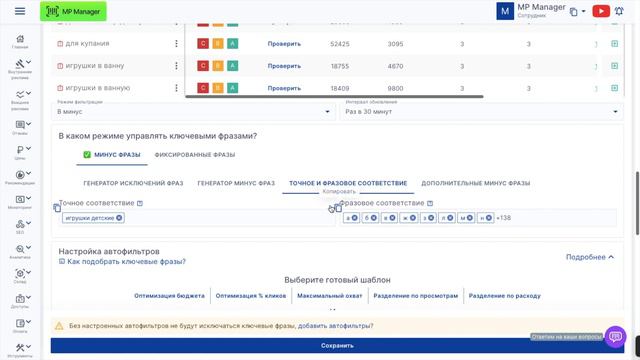This screenshot has width=640, height=360.
Task: Click the table's horizontal scrollbar
Action: coord(334,97)
